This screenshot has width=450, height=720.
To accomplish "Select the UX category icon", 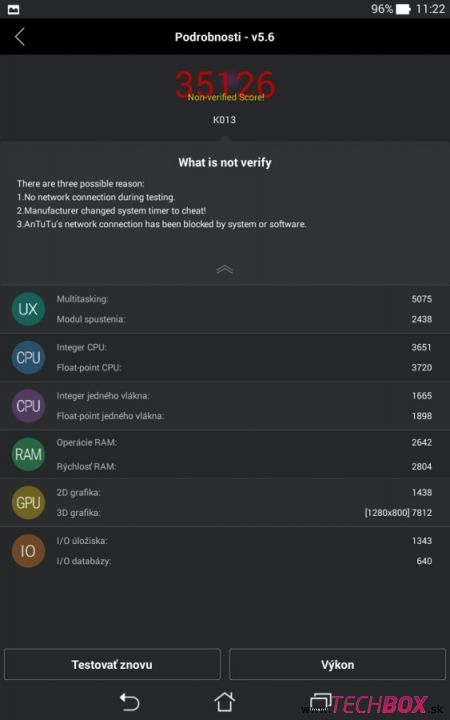I will tap(28, 309).
